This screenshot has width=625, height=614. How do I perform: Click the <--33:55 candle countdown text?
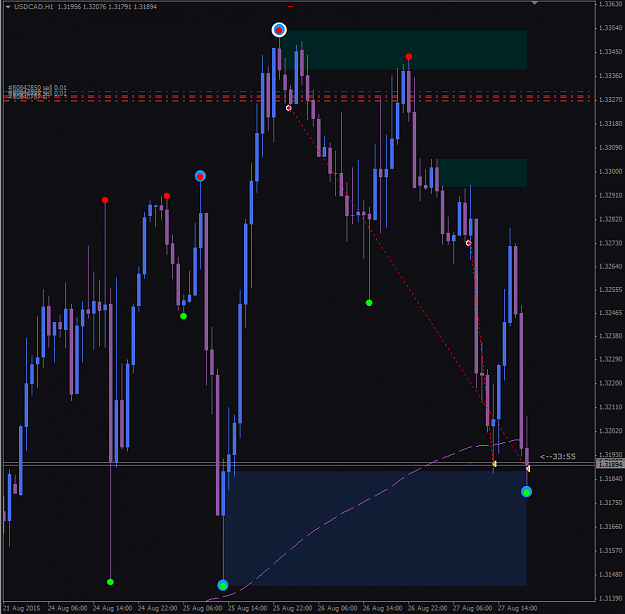click(558, 457)
